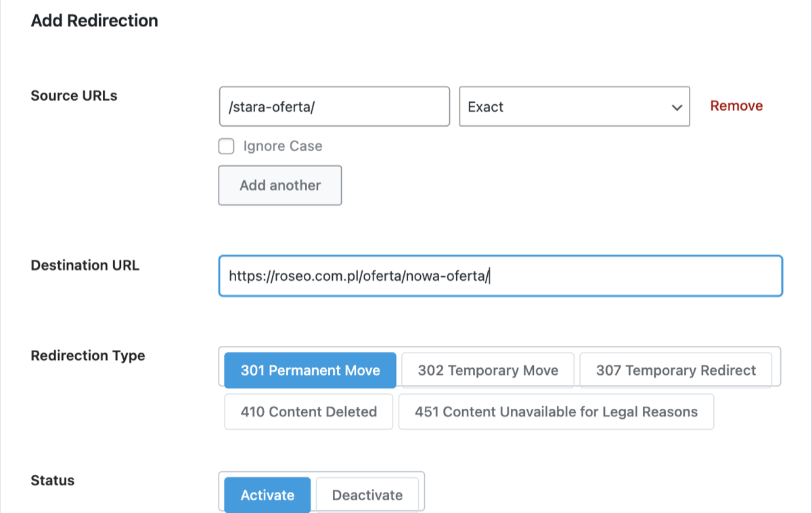This screenshot has width=812, height=513.
Task: Tick the Ignore Case checkbox
Action: (x=226, y=146)
